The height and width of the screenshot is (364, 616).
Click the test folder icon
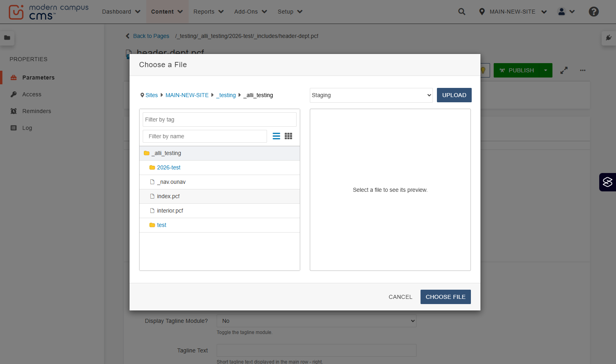click(x=152, y=225)
